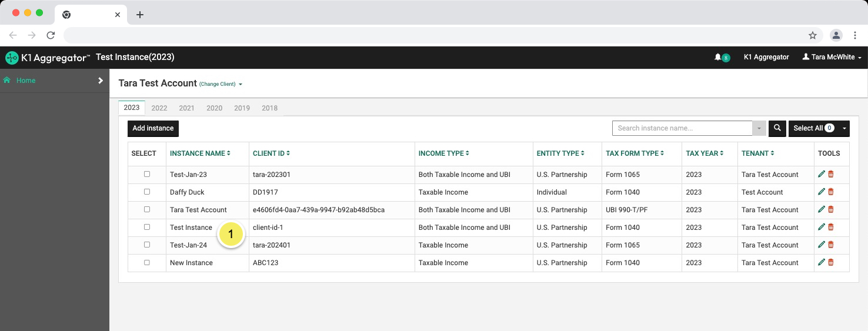Click the edit pencil icon for Daffy Duck
This screenshot has height=331, width=868.
[822, 192]
